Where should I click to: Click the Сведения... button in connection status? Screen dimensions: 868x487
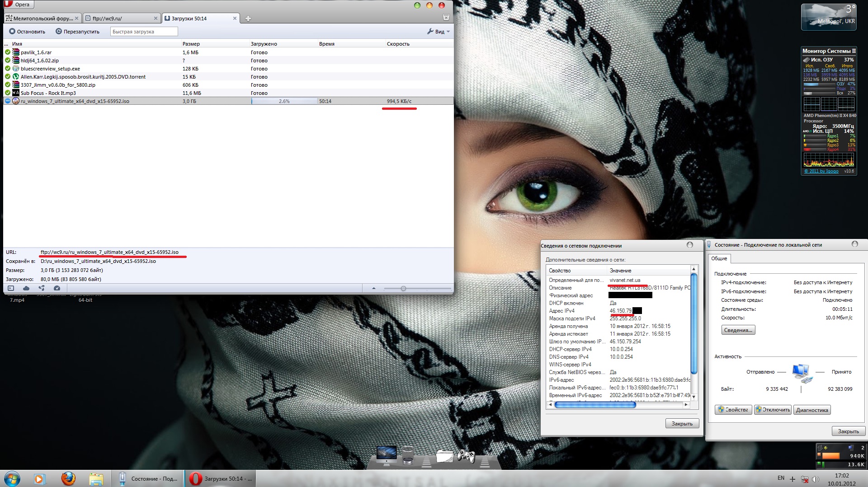738,330
